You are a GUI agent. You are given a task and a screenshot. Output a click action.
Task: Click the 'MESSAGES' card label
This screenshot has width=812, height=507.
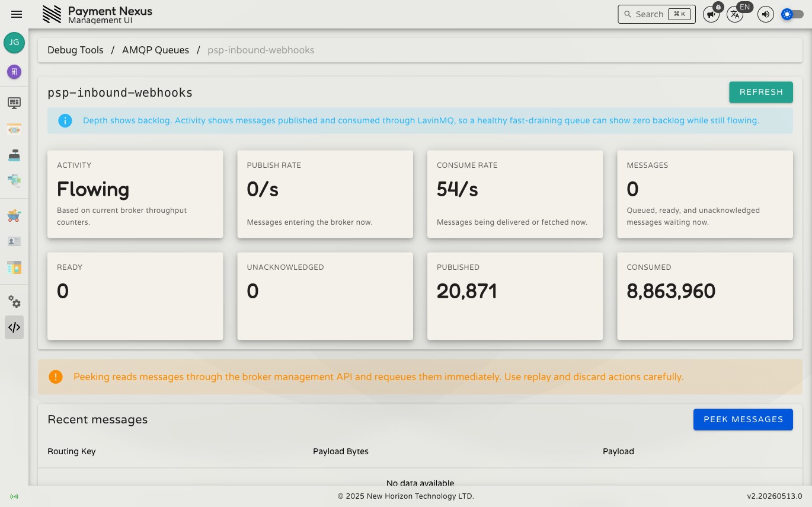coord(647,165)
